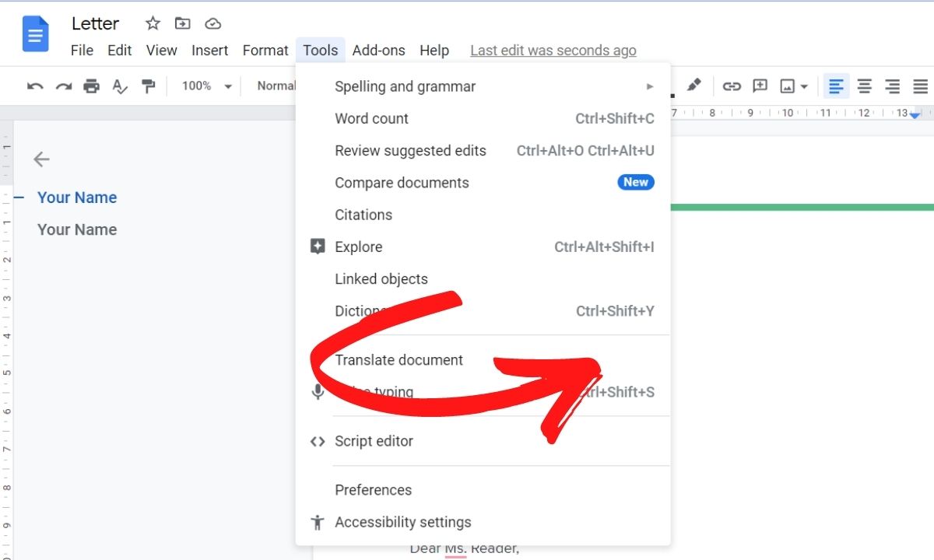Screen dimensions: 934x560
Task: Click the move to folder icon
Action: (182, 23)
